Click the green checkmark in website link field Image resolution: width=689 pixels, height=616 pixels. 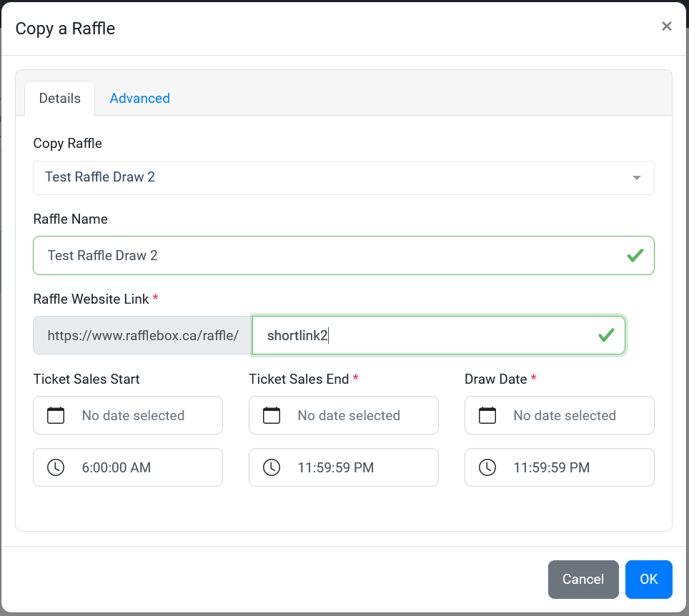(x=606, y=335)
